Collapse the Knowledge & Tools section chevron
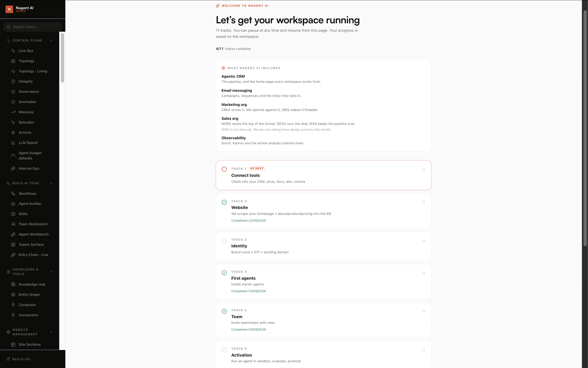The width and height of the screenshot is (588, 368). [51, 272]
